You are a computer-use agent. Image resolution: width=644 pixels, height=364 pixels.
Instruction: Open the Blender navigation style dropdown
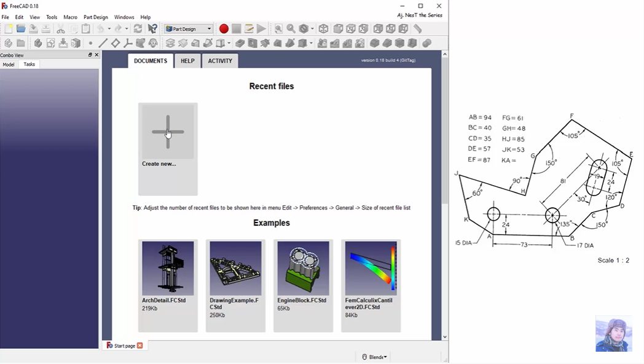coord(375,357)
